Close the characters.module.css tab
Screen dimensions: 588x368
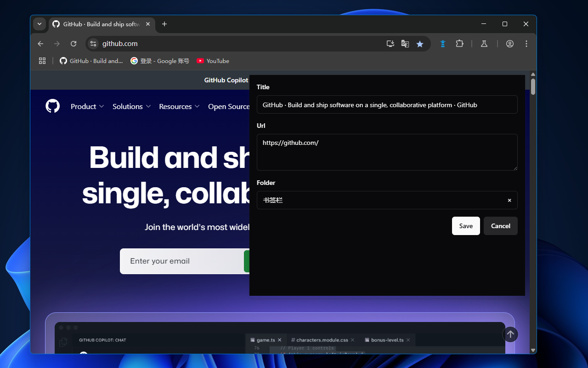pos(352,340)
